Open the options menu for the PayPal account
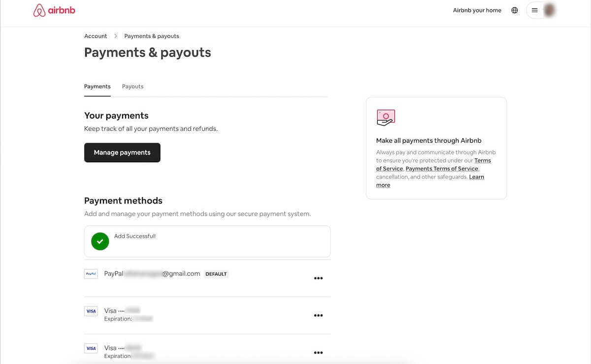The width and height of the screenshot is (591, 364). 318,278
